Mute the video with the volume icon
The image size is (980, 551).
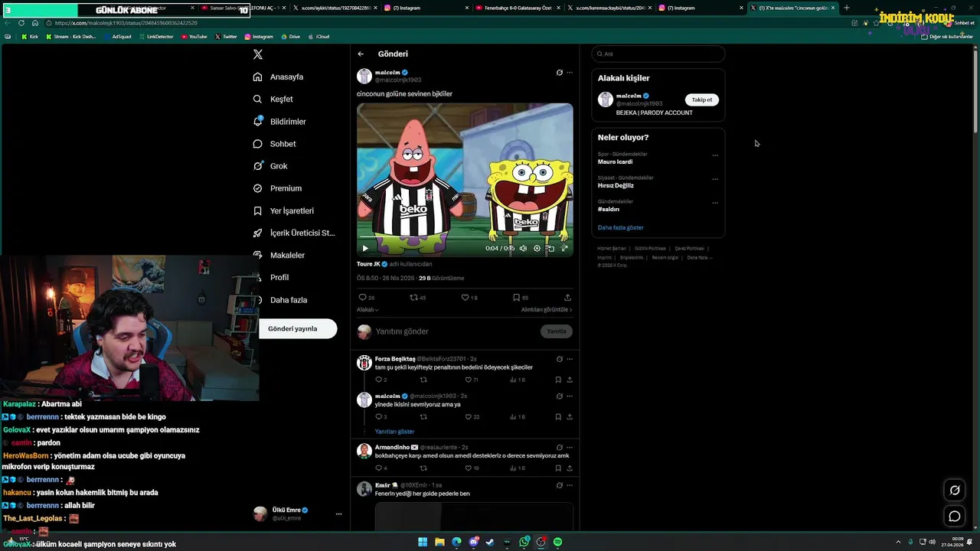[x=524, y=248]
